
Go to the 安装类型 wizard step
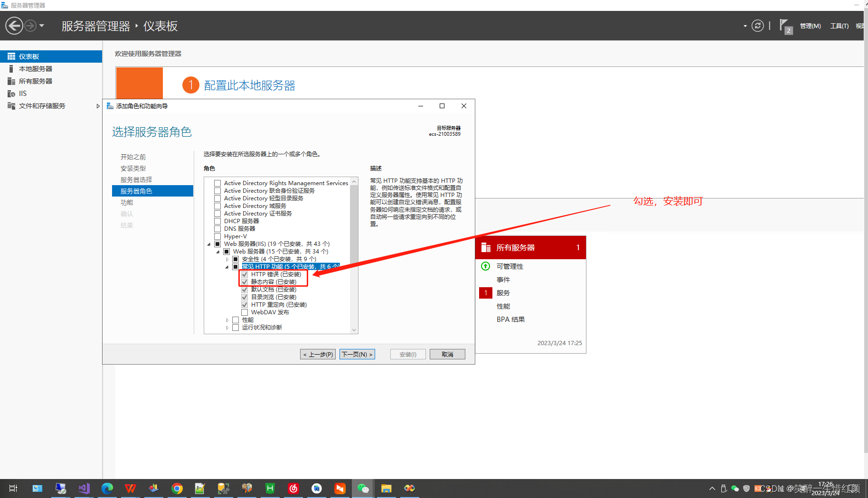[x=133, y=169]
